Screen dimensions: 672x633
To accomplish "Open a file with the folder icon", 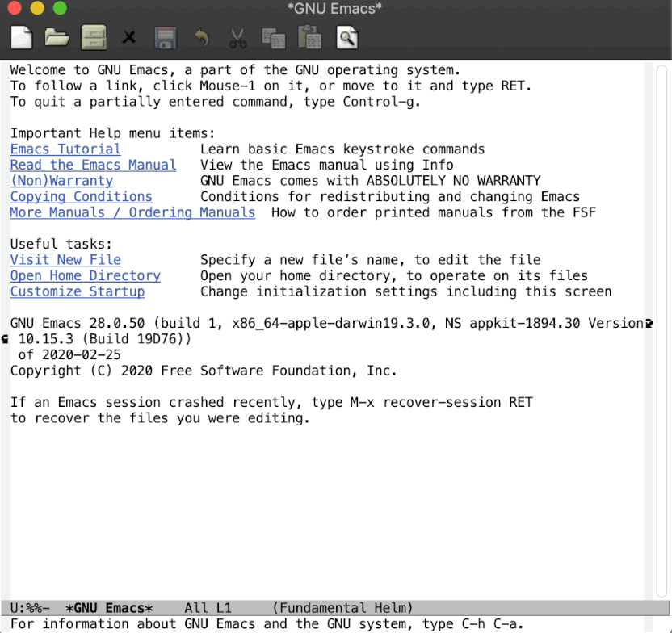I will (x=57, y=38).
